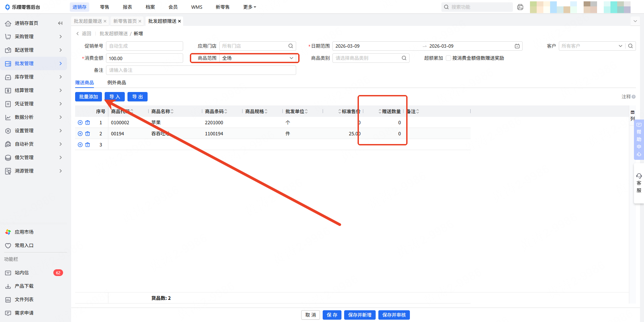The image size is (644, 322).
Task: Switch to the 例外商品 tab
Action: (x=117, y=83)
